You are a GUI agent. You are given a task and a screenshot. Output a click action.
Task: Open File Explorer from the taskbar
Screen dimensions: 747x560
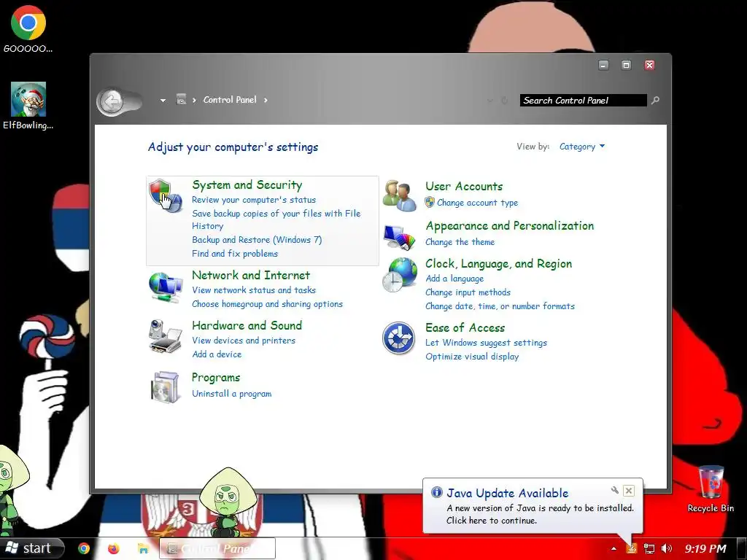(143, 548)
